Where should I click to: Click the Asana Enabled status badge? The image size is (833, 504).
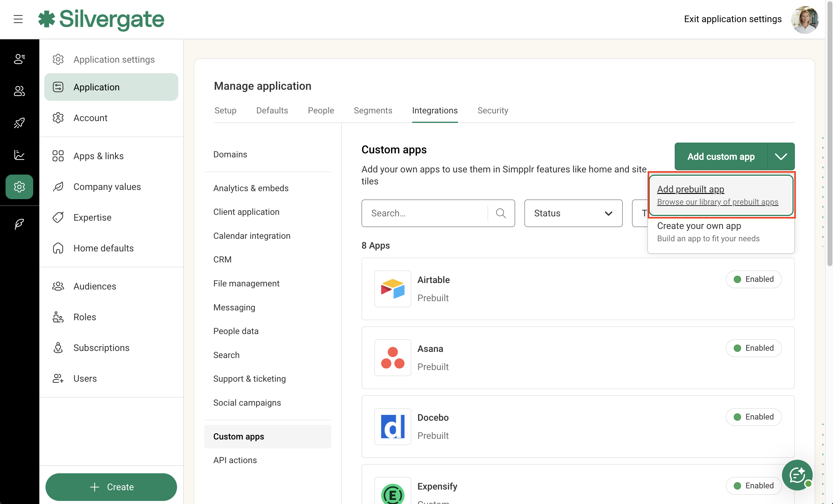753,348
